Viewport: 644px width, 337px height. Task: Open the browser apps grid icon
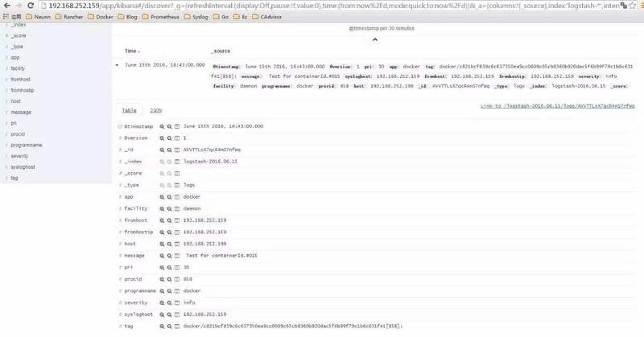point(6,17)
